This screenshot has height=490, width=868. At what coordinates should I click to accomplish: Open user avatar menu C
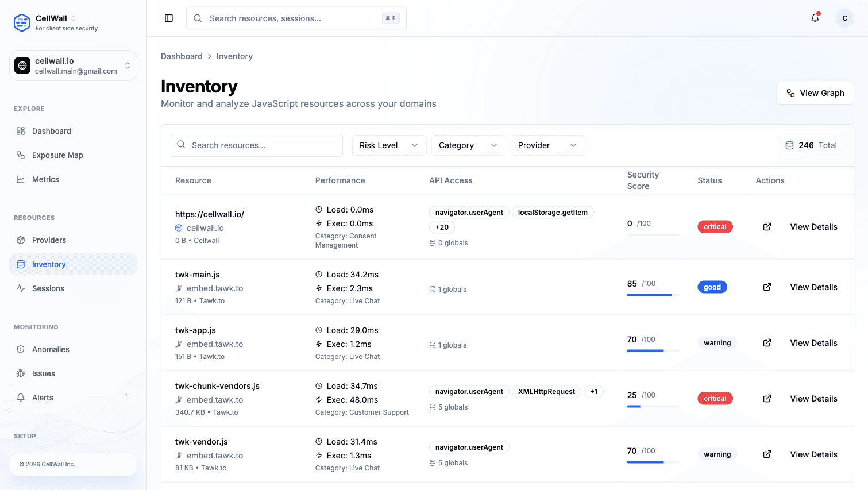click(x=844, y=18)
